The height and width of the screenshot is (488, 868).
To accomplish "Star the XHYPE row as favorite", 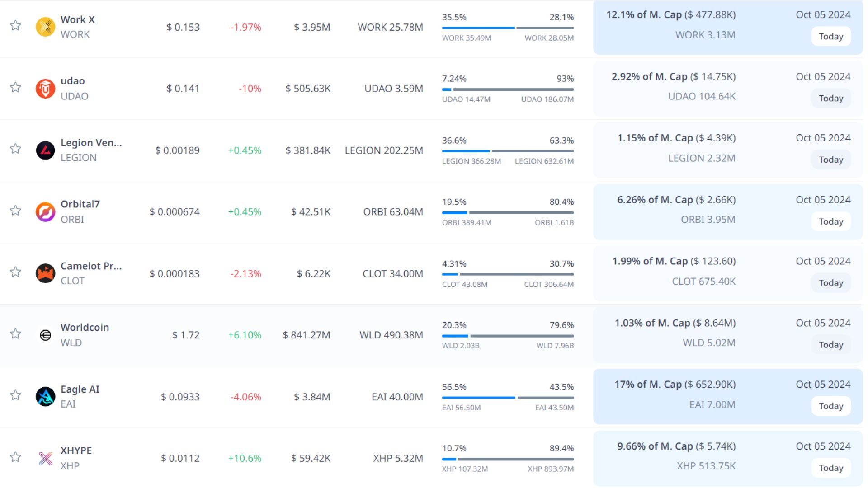I will (x=16, y=457).
